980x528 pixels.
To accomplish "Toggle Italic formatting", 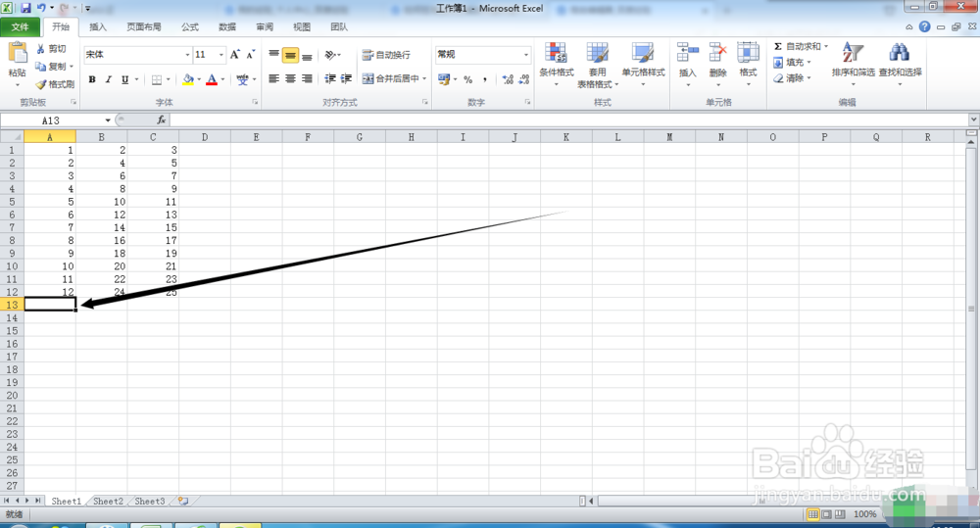I will pyautogui.click(x=108, y=79).
